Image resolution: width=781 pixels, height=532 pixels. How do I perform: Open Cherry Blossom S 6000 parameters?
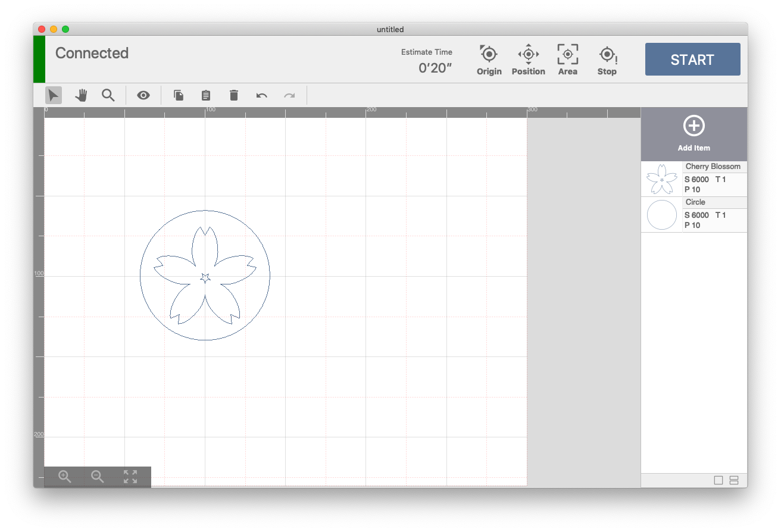[x=696, y=179]
